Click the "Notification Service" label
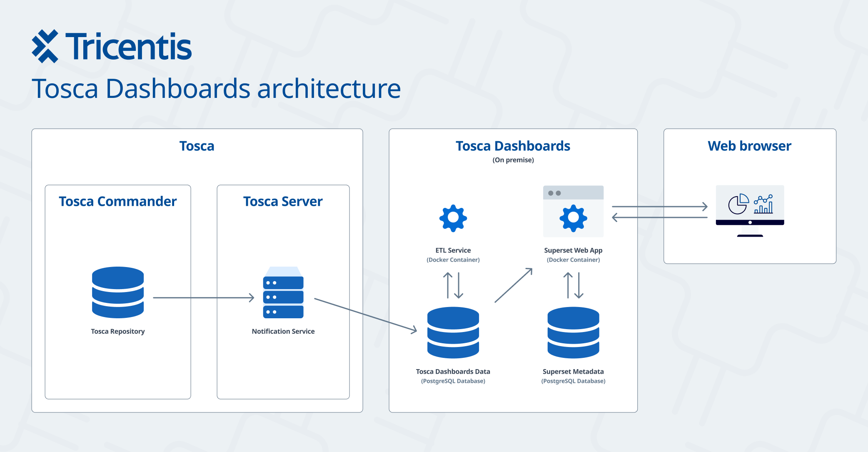This screenshot has width=868, height=452. (283, 332)
